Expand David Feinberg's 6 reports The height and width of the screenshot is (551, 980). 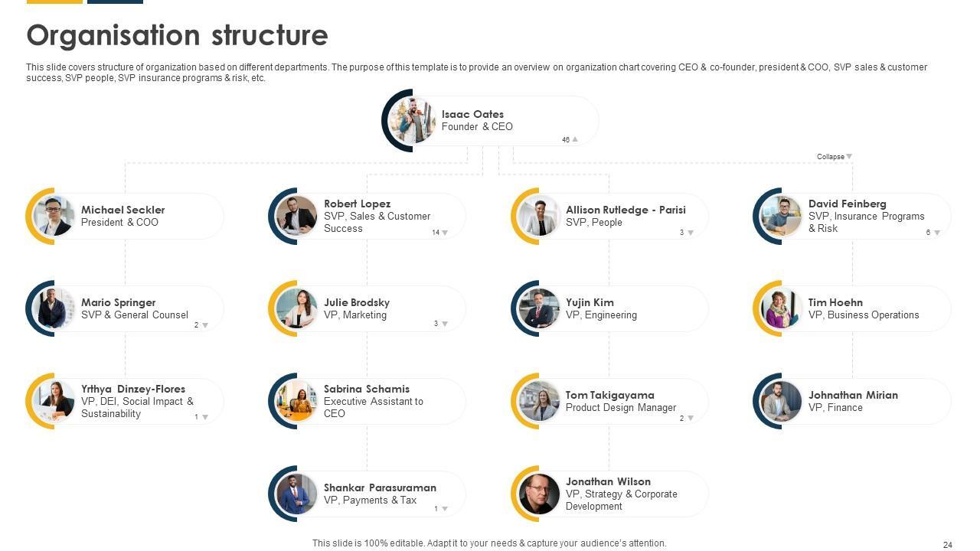pyautogui.click(x=936, y=233)
